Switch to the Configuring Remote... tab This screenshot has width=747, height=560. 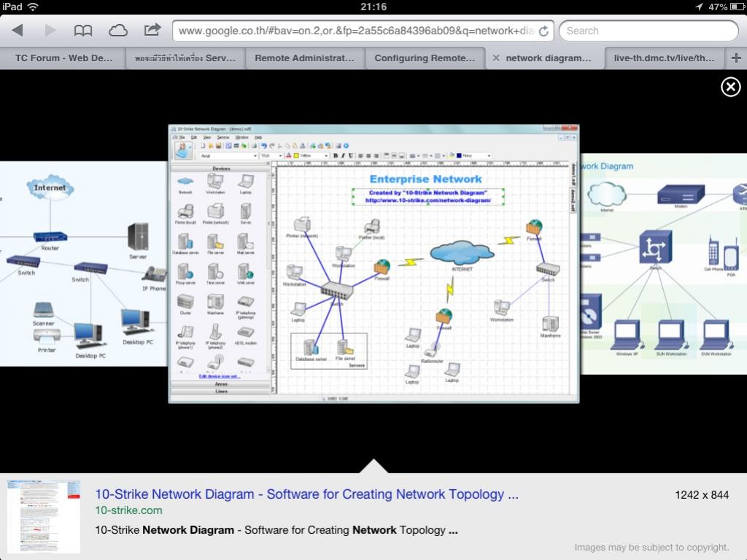click(425, 58)
